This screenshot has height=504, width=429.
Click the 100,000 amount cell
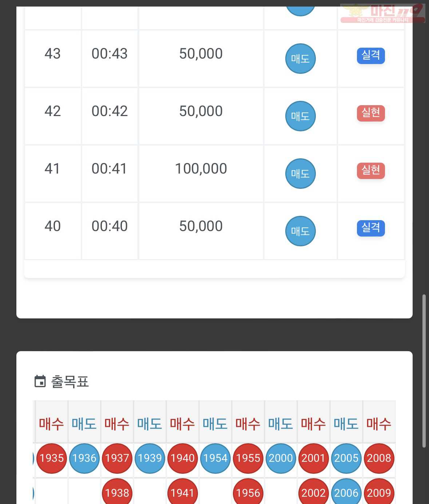point(201,168)
